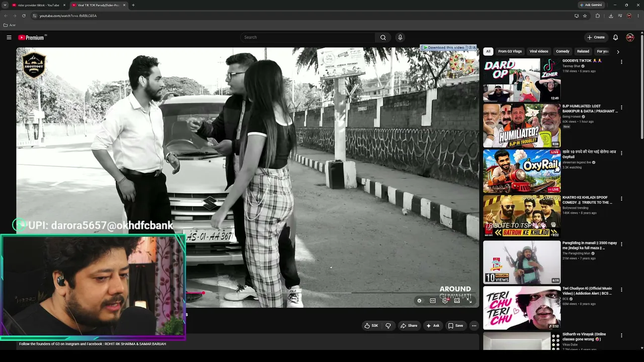Select the 'From G3 Vlogs' chip
The width and height of the screenshot is (644, 362).
(510, 51)
